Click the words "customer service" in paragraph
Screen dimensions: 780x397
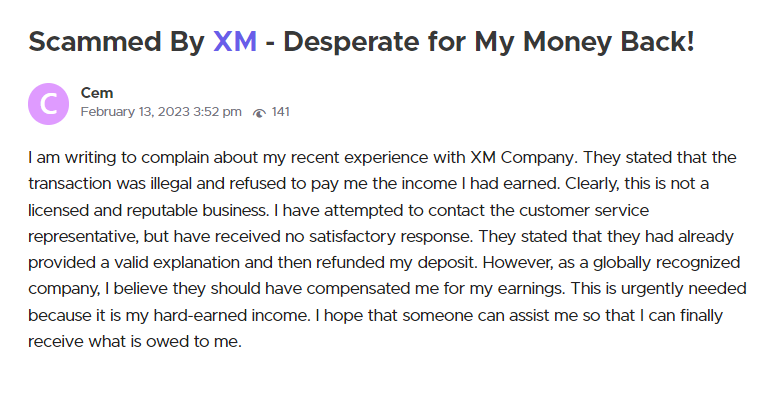[584, 210]
